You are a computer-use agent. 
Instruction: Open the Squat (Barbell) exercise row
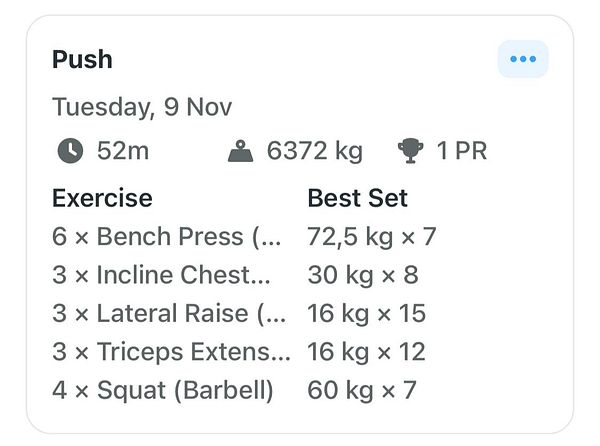tap(162, 389)
